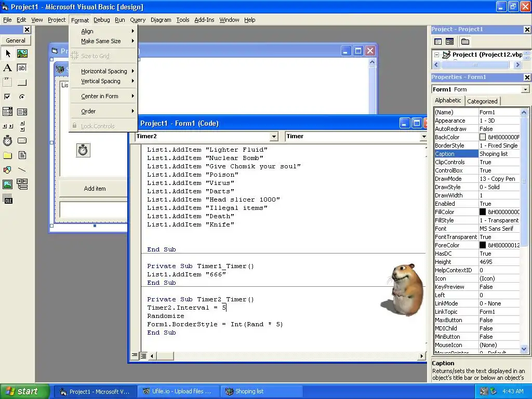Image resolution: width=532 pixels, height=399 pixels.
Task: Select the Image control tool
Action: click(x=7, y=184)
